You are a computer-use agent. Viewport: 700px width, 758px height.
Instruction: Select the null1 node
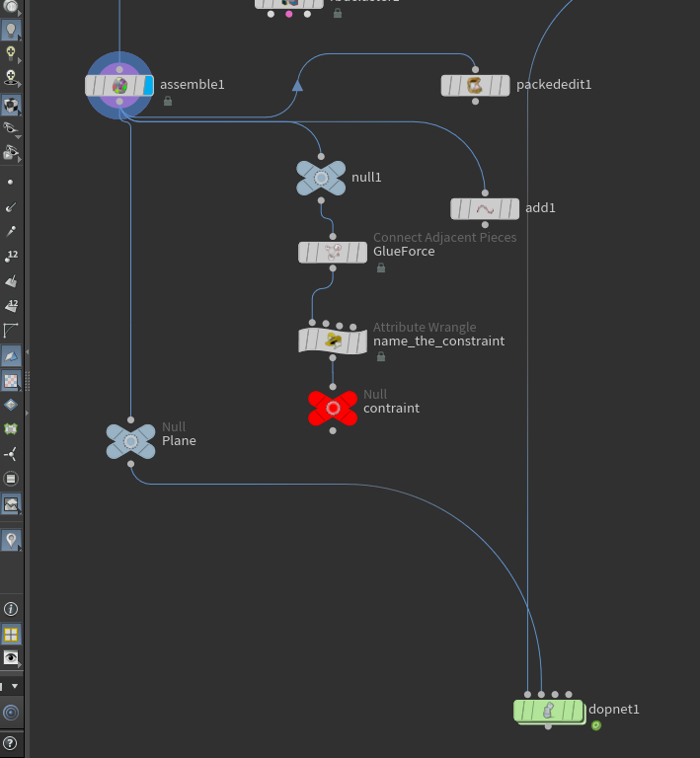pos(321,178)
